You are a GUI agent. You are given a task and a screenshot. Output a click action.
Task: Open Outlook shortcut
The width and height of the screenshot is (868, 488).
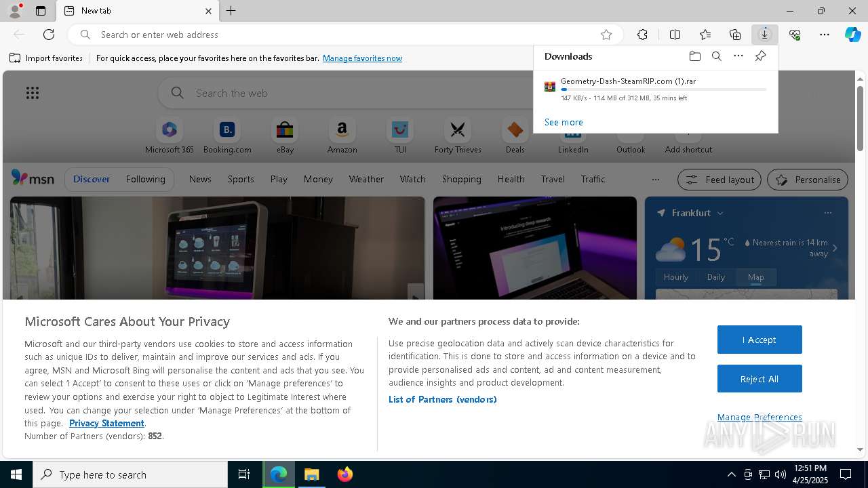point(631,146)
